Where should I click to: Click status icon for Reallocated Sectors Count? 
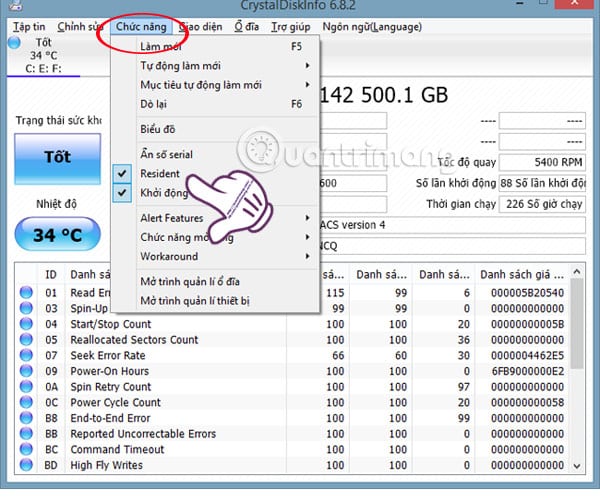pyautogui.click(x=26, y=340)
